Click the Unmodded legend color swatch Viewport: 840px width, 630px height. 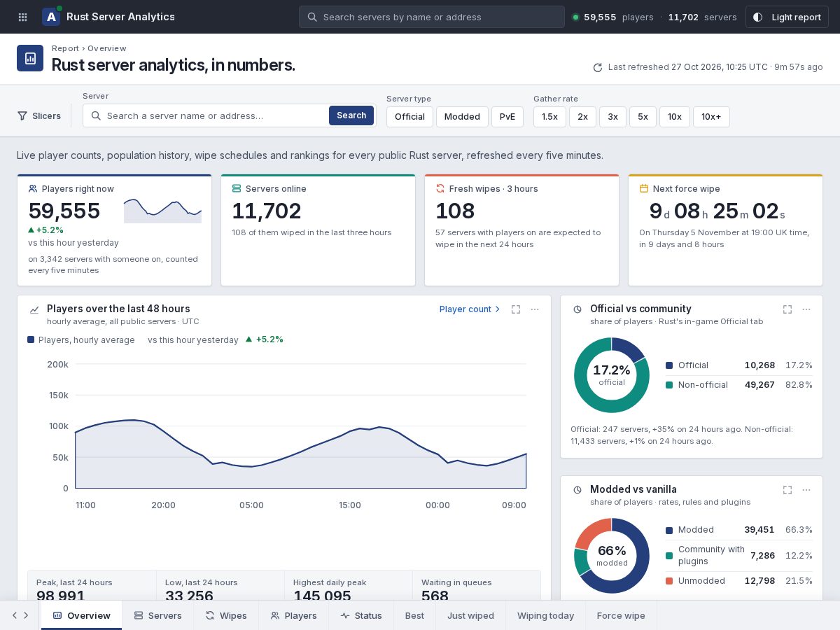tap(669, 581)
